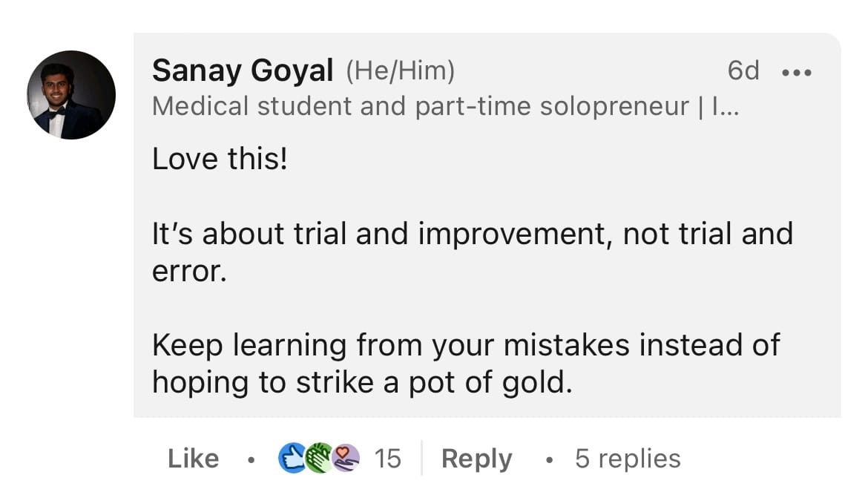
Task: Click the 6d timestamp
Action: [743, 71]
